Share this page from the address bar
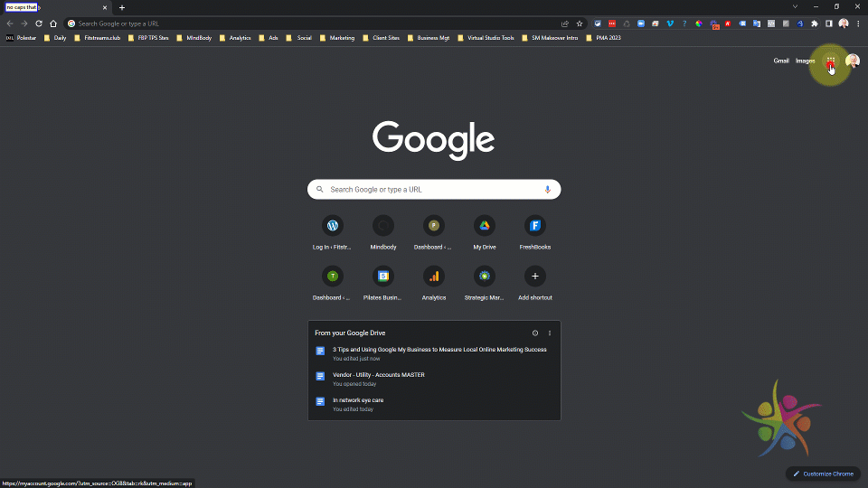 click(564, 23)
